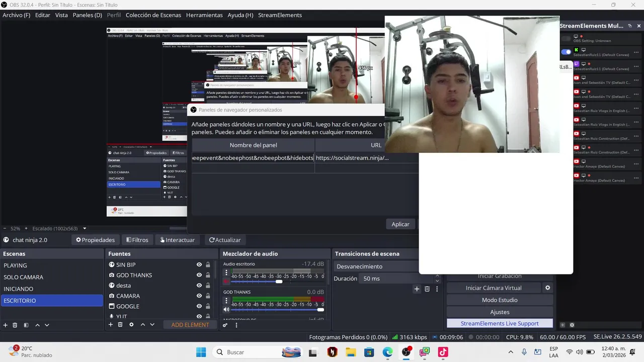The width and height of the screenshot is (644, 362).
Task: Disable Kick SebastianRuiz11 multistream switch
Action: pyautogui.click(x=567, y=52)
